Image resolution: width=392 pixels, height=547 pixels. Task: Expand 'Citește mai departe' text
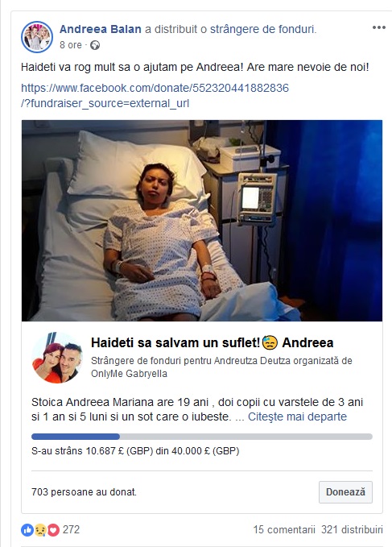click(x=297, y=416)
